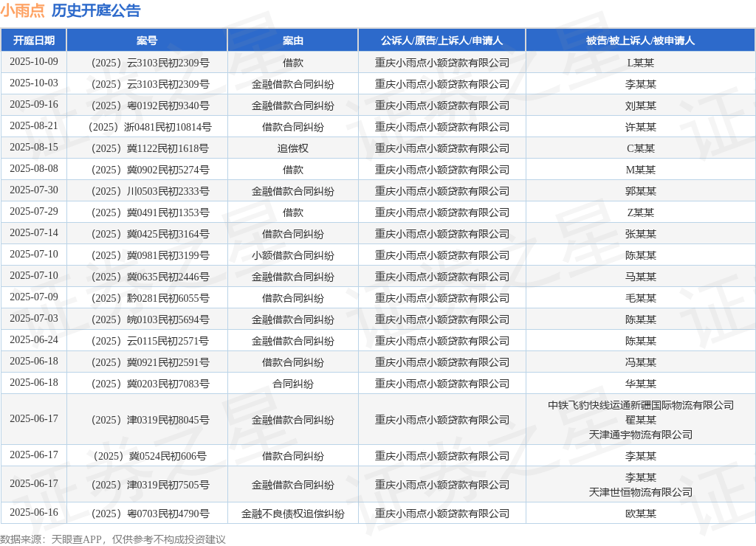The width and height of the screenshot is (756, 546).
Task: Click defendant 翟某某
Action: 640,421
